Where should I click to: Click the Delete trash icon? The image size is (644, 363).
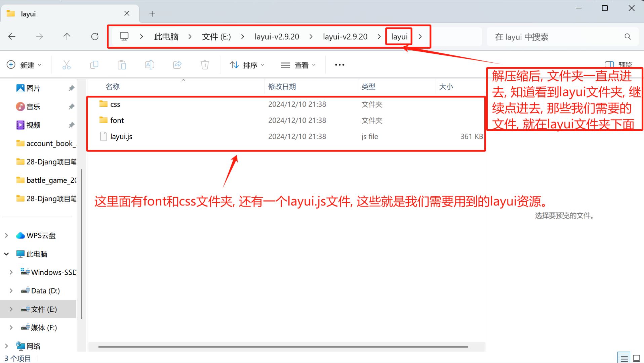click(x=205, y=65)
